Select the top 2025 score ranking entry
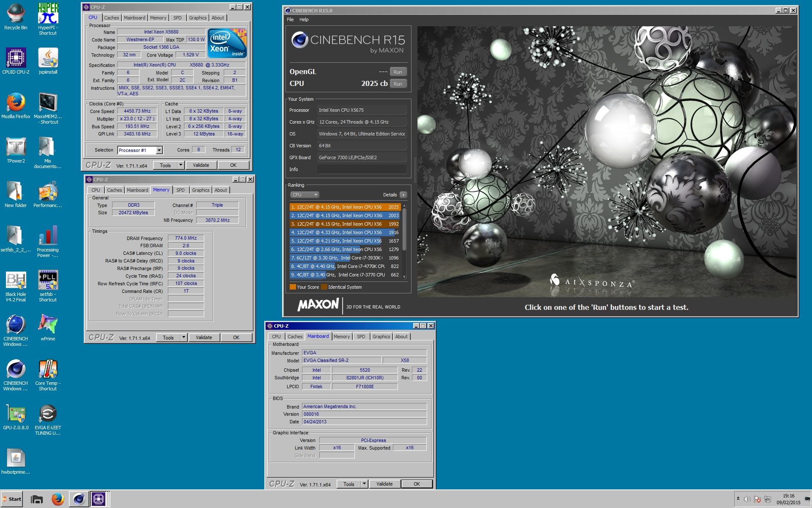 [x=345, y=207]
